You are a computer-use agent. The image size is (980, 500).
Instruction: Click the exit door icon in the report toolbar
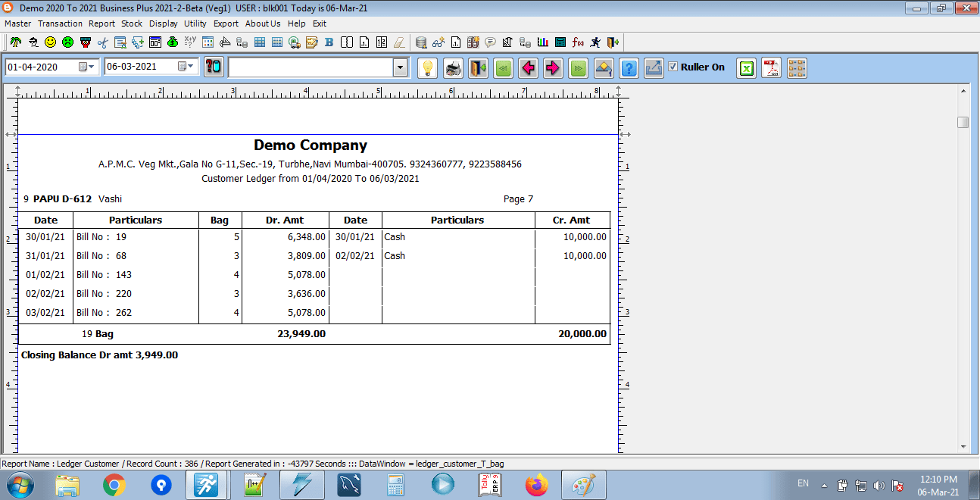coord(478,68)
